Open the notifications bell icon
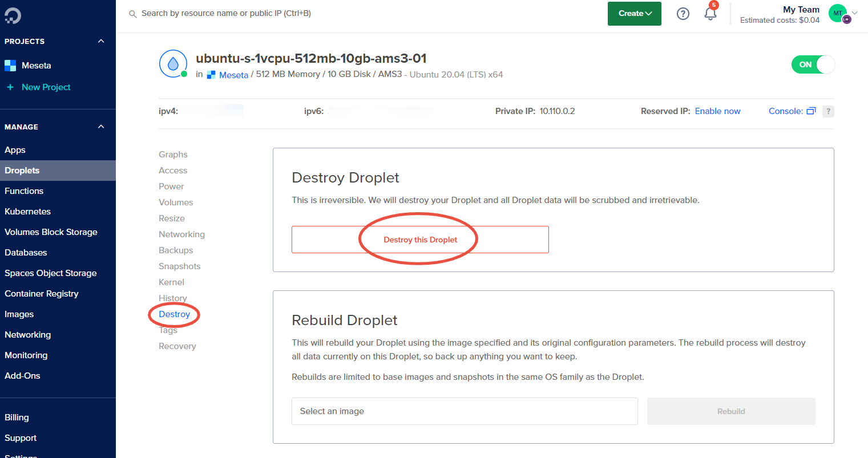This screenshot has width=868, height=458. pyautogui.click(x=710, y=14)
